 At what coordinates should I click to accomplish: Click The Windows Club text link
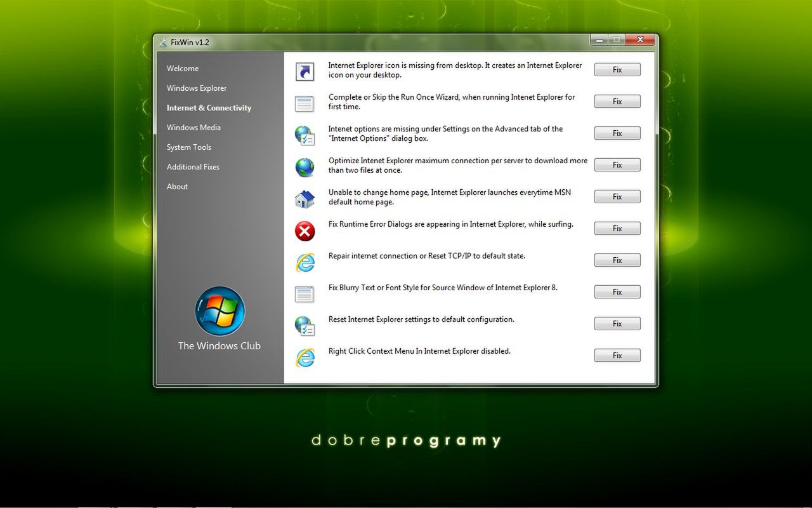click(x=219, y=346)
